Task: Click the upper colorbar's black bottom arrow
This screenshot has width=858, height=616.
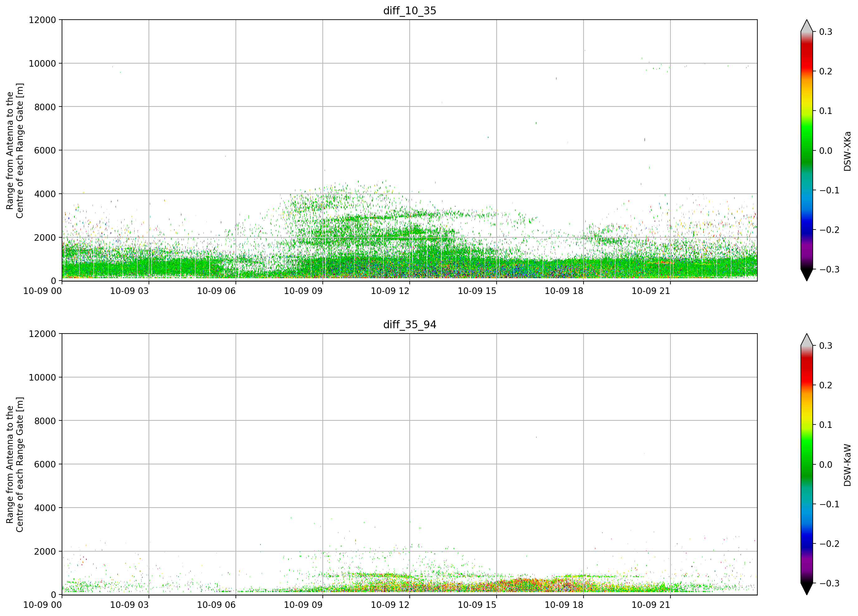Action: [x=807, y=275]
